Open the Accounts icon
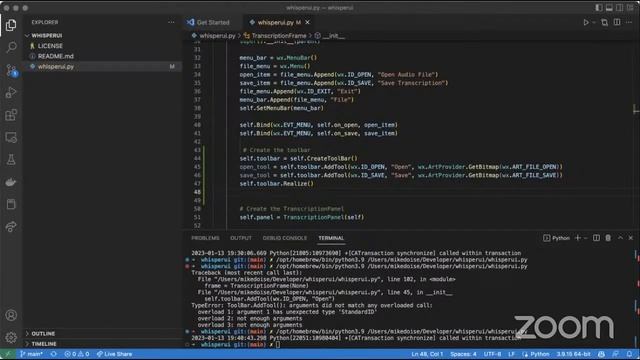The image size is (640, 360). (11, 315)
